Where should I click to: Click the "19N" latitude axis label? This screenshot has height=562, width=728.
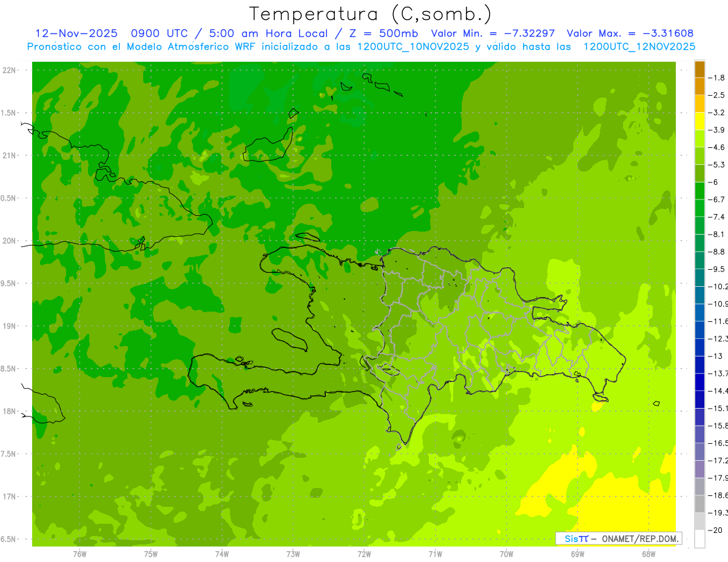[9, 326]
